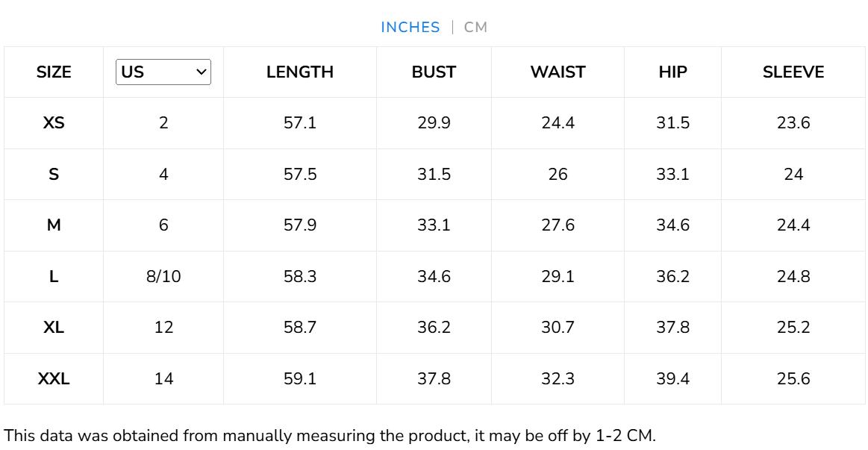This screenshot has width=868, height=450.
Task: Click the XXL hip value 39.4
Action: (x=672, y=379)
